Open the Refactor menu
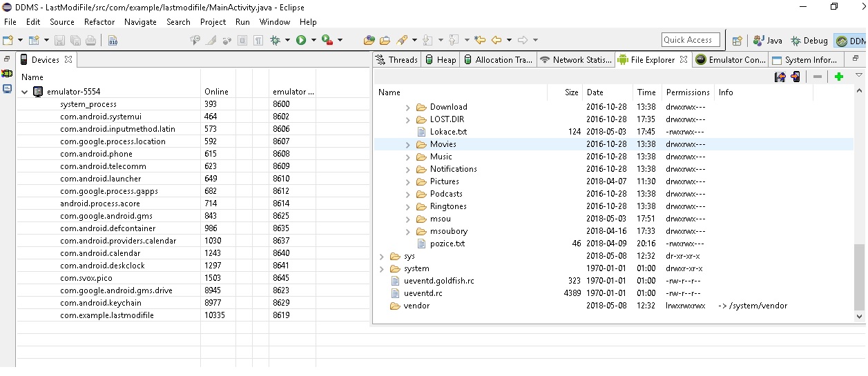This screenshot has height=376, width=868. [99, 22]
